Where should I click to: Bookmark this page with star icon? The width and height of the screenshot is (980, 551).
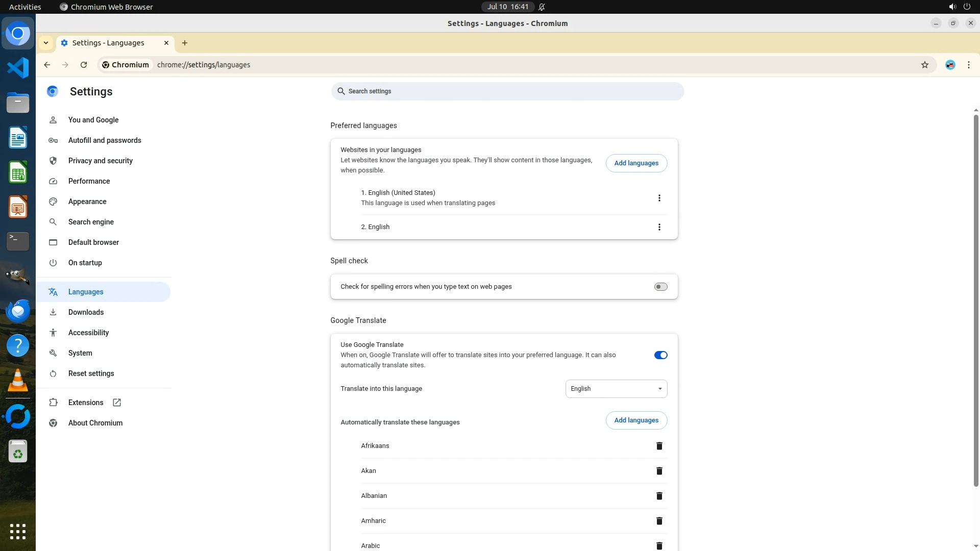coord(924,65)
